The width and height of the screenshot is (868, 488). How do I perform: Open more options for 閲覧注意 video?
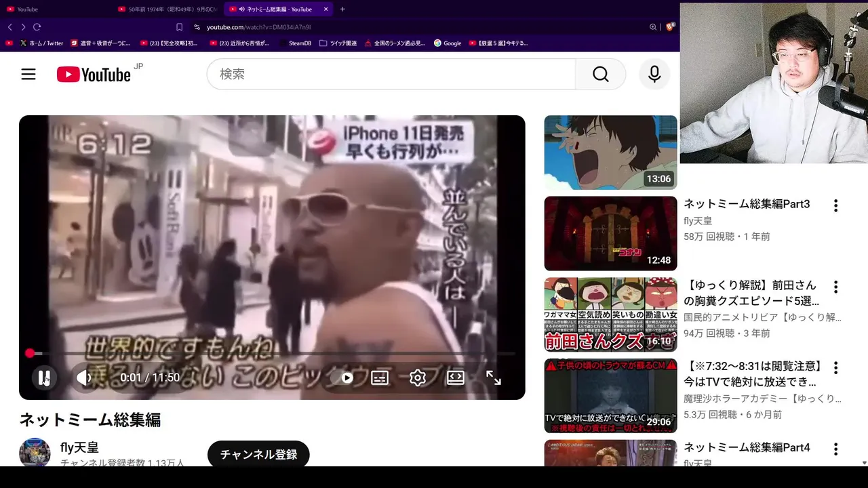835,368
